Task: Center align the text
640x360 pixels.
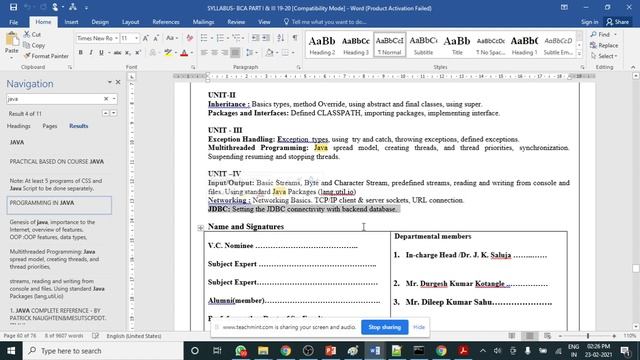Action: (214, 53)
